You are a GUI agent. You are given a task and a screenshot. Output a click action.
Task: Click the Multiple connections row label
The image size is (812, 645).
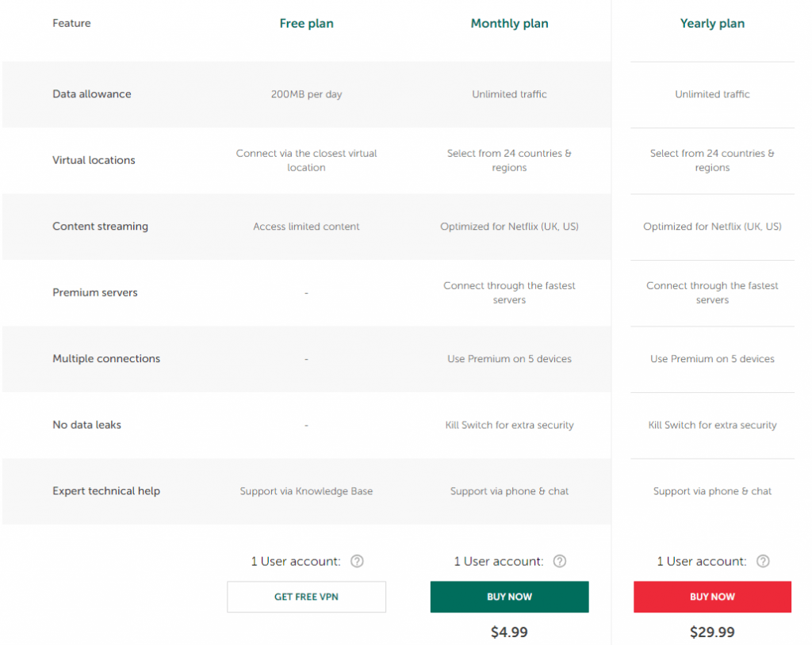click(x=106, y=359)
